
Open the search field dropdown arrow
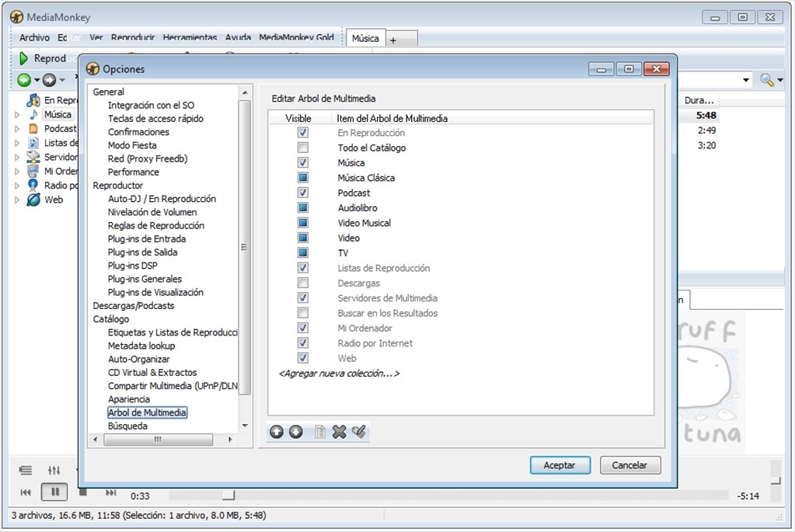point(746,80)
